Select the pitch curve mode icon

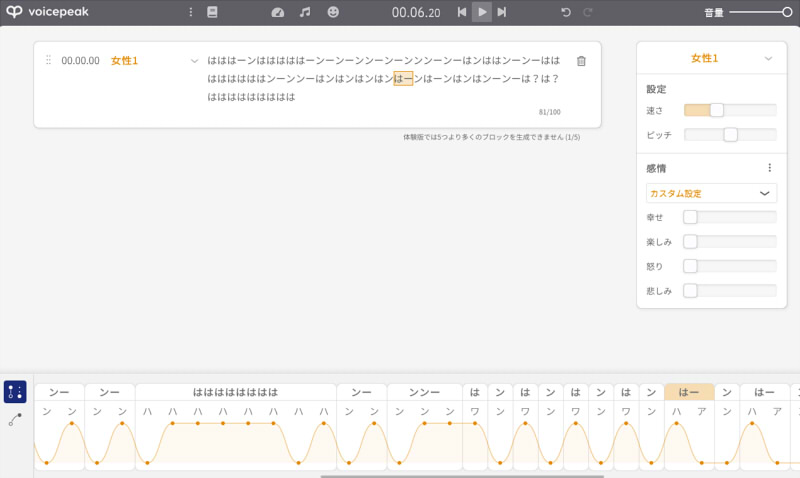15,420
